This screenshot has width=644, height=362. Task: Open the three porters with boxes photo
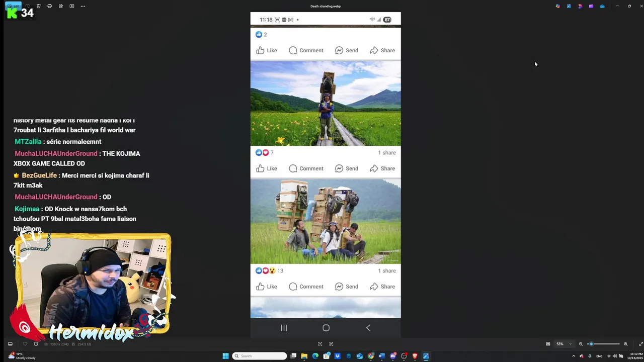[x=326, y=222]
